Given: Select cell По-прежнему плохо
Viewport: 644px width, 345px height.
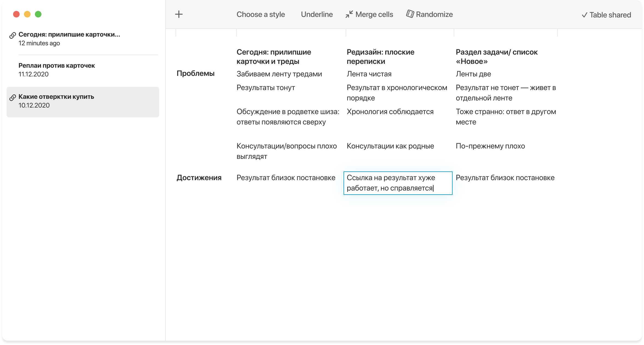Looking at the screenshot, I should click(490, 146).
